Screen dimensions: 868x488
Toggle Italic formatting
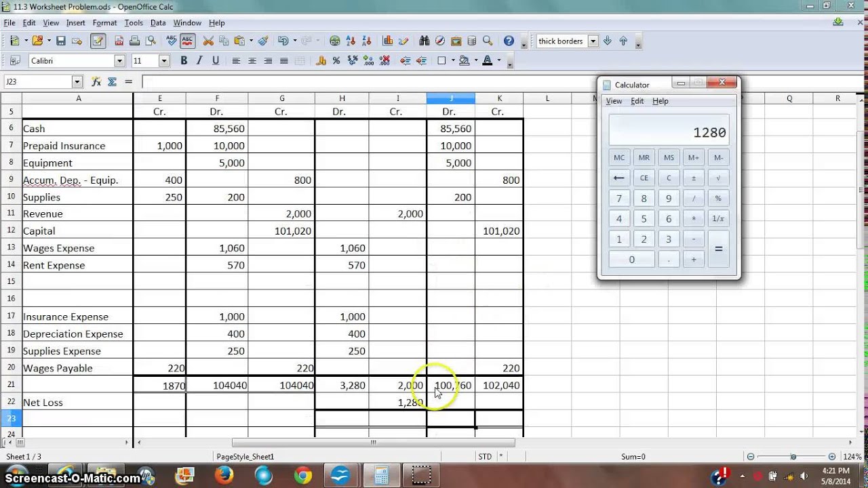coord(199,61)
